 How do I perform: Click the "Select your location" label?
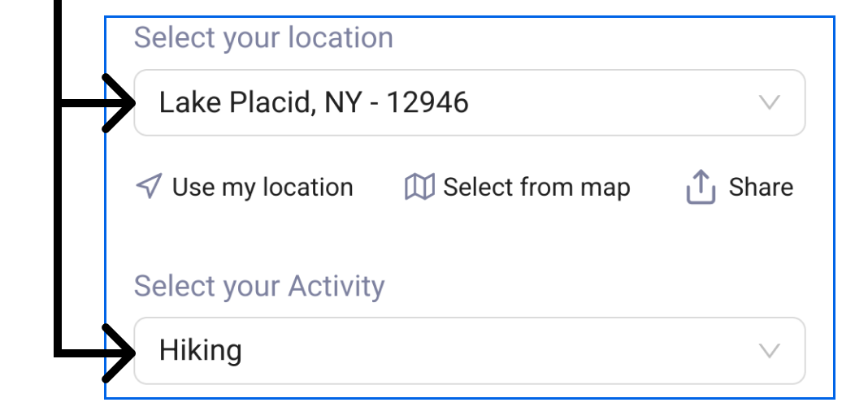(x=263, y=37)
